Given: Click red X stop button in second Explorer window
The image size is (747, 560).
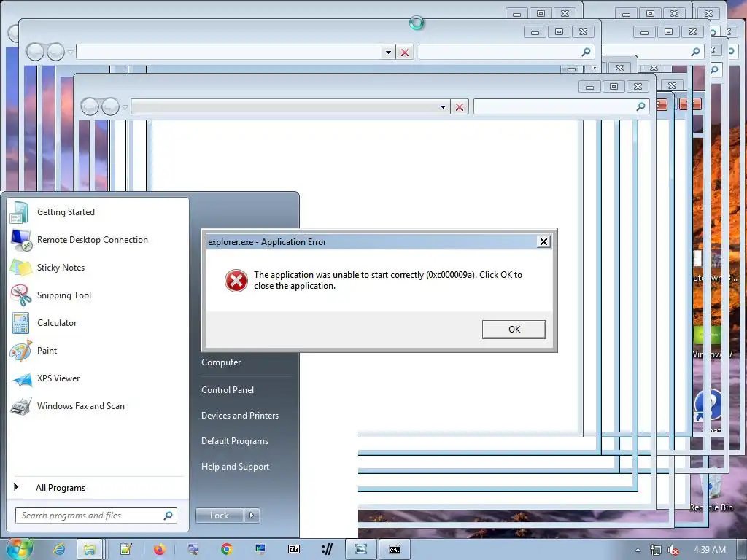Looking at the screenshot, I should point(404,52).
